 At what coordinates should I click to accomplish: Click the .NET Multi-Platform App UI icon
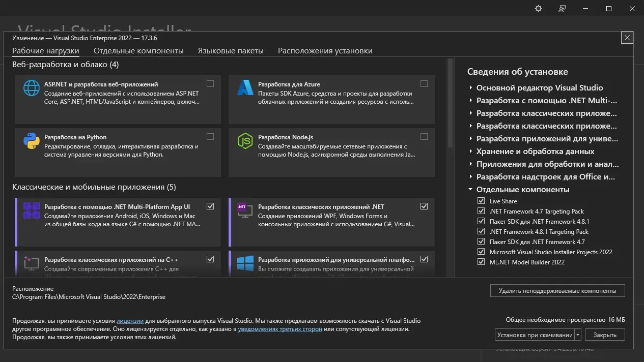pyautogui.click(x=32, y=210)
